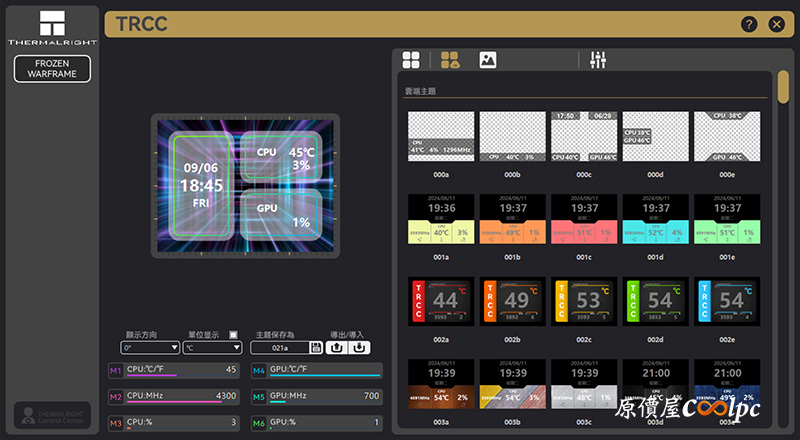
Task: Toggle the unit display checkbox
Action: (233, 335)
